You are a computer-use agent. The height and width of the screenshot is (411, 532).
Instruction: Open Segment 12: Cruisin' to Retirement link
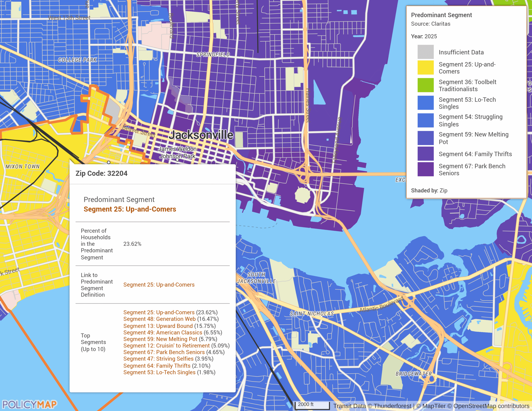click(x=166, y=346)
